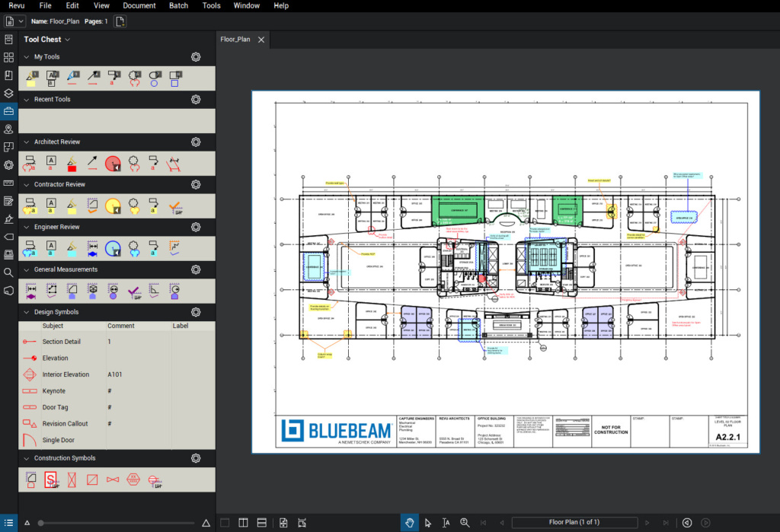Click the tool symbol size slider
780x532 pixels.
(x=116, y=523)
